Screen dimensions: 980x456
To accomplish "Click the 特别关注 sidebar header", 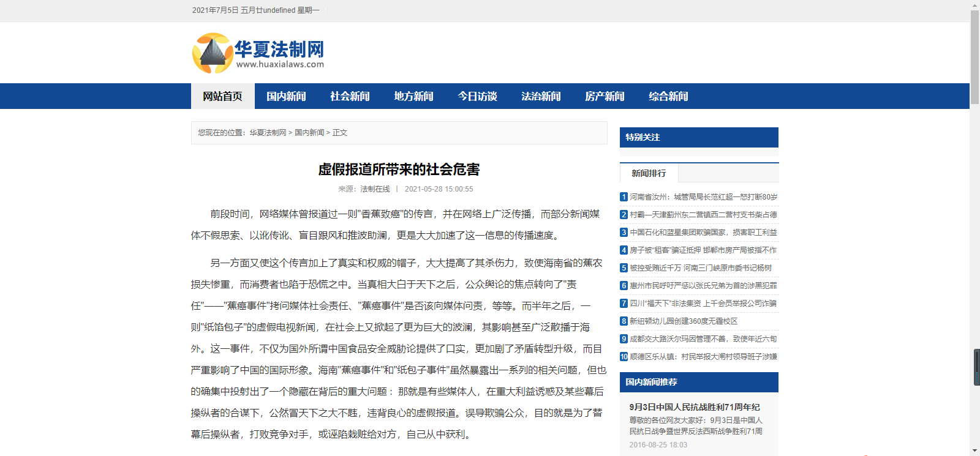I will click(699, 137).
